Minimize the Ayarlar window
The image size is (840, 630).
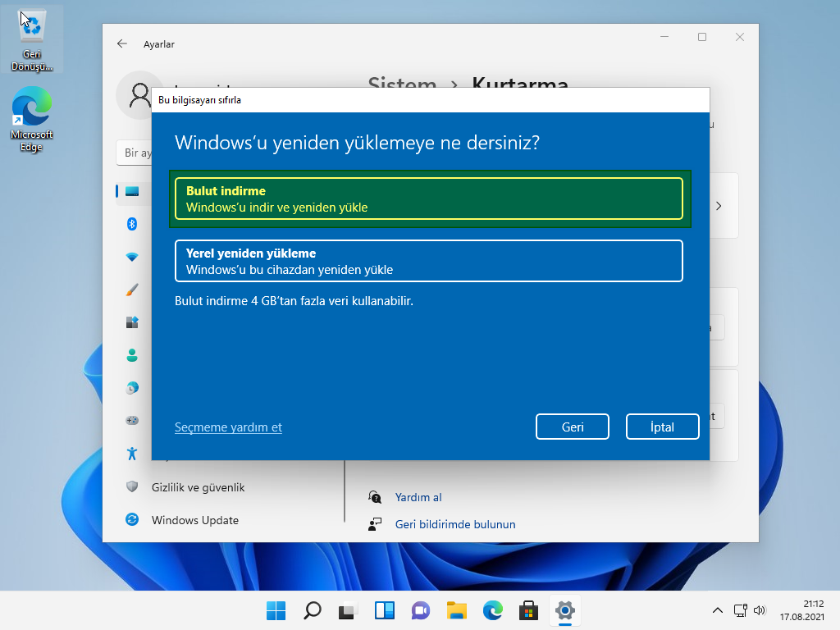(664, 37)
